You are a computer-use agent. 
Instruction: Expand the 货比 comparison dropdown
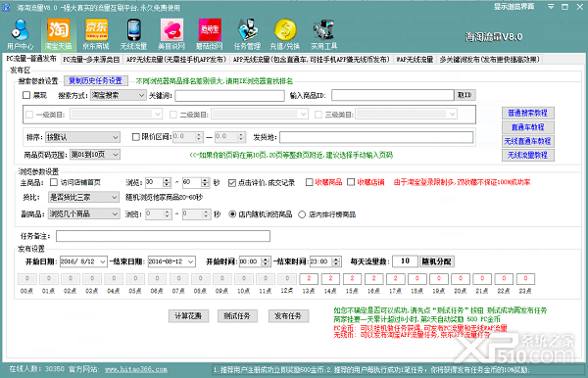[83, 197]
